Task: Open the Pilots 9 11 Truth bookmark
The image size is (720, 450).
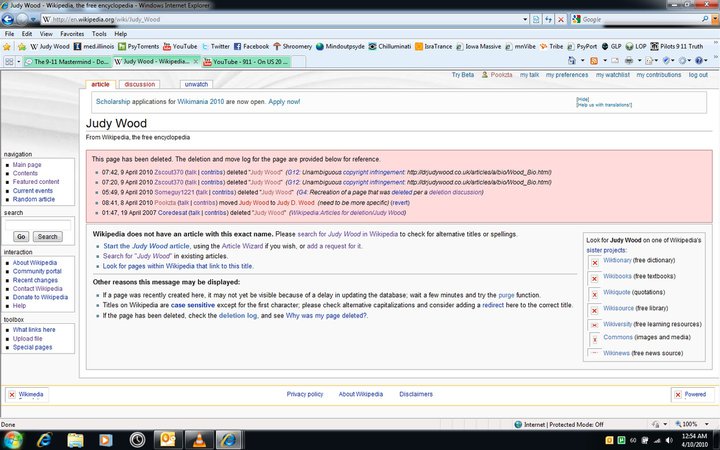Action: click(x=677, y=46)
